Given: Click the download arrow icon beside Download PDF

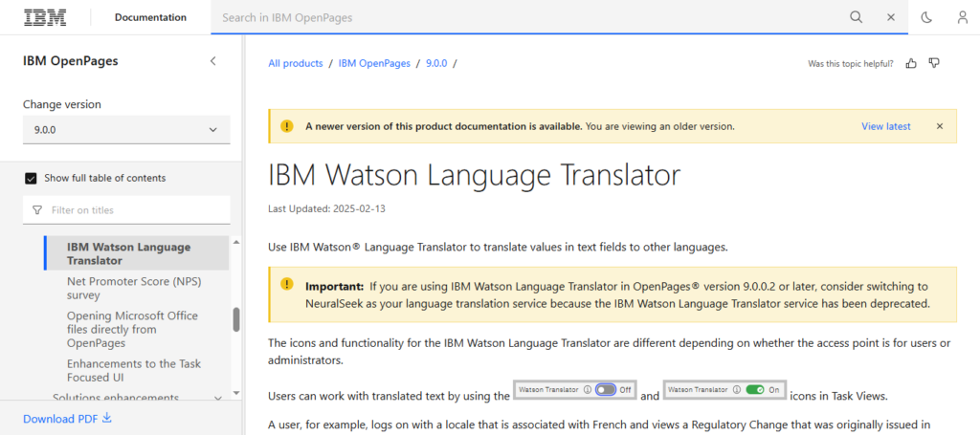Looking at the screenshot, I should (x=107, y=418).
